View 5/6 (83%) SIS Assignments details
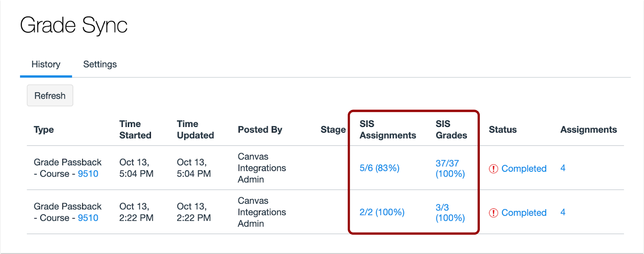 click(379, 168)
